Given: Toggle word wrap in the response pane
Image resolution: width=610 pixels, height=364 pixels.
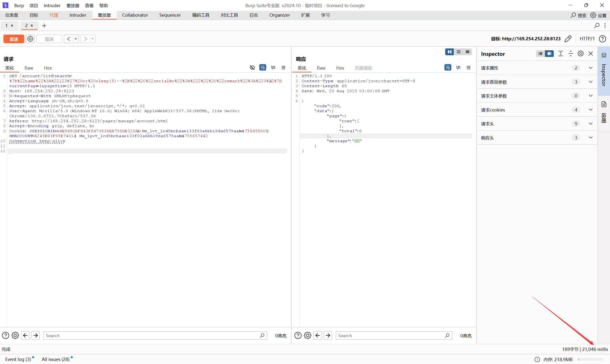Looking at the screenshot, I should click(x=448, y=67).
